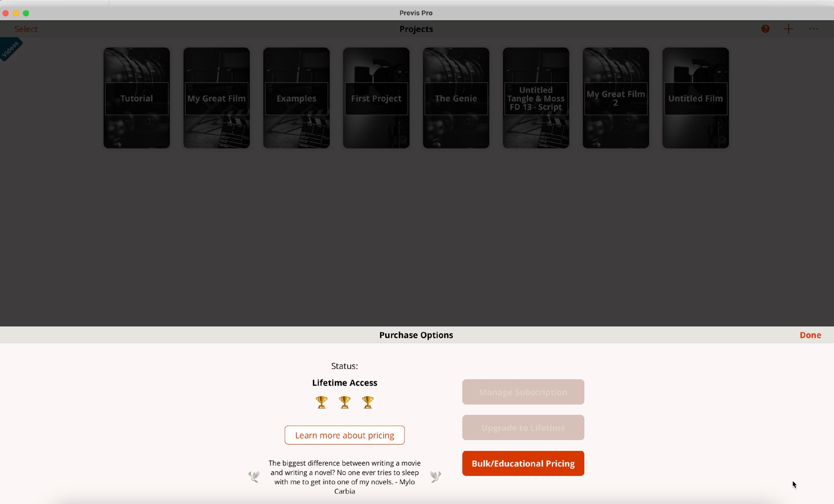Screen dimensions: 834x504
Task: Open the help icon in Projects toolbar
Action: (765, 29)
